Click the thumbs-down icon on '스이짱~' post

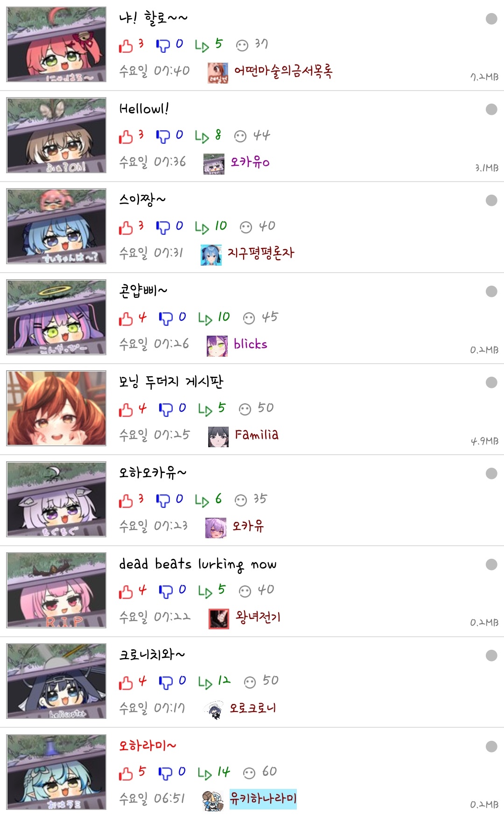tap(163, 228)
